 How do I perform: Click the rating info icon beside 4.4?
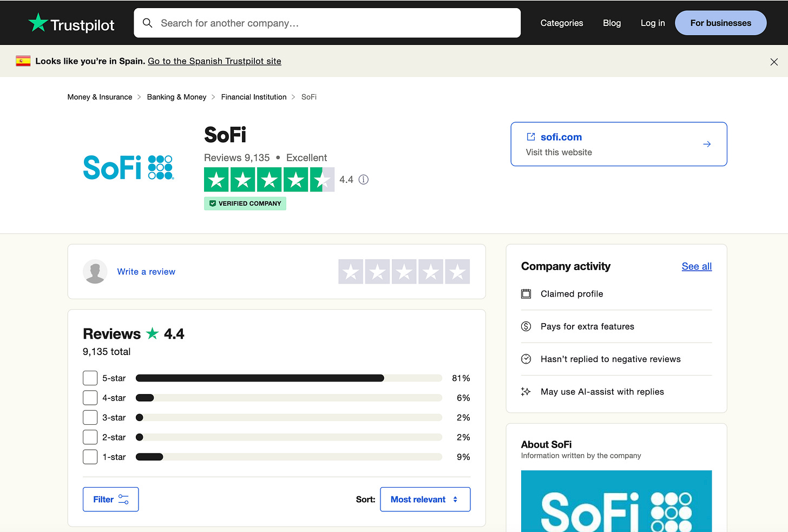pos(364,180)
